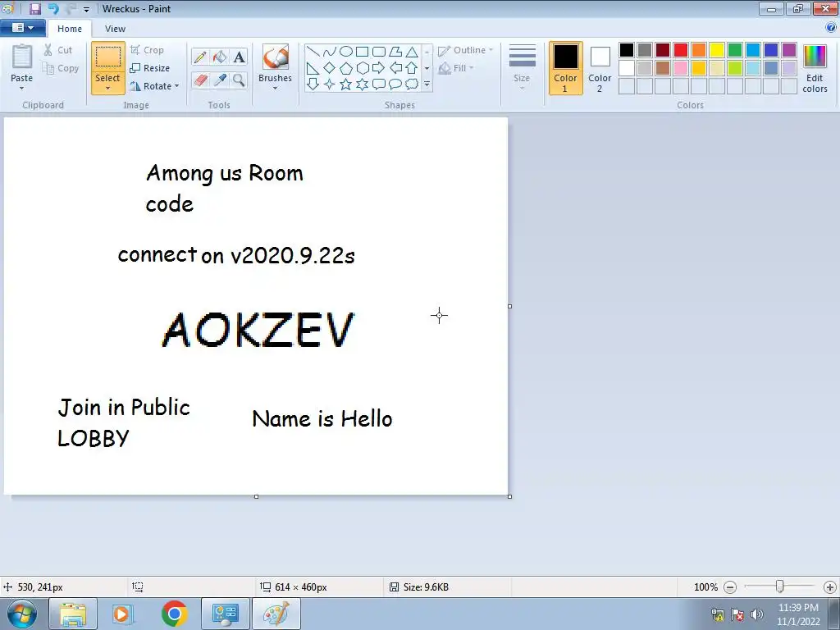Choose the Magnifier tool
The width and height of the screenshot is (840, 630).
(x=239, y=80)
